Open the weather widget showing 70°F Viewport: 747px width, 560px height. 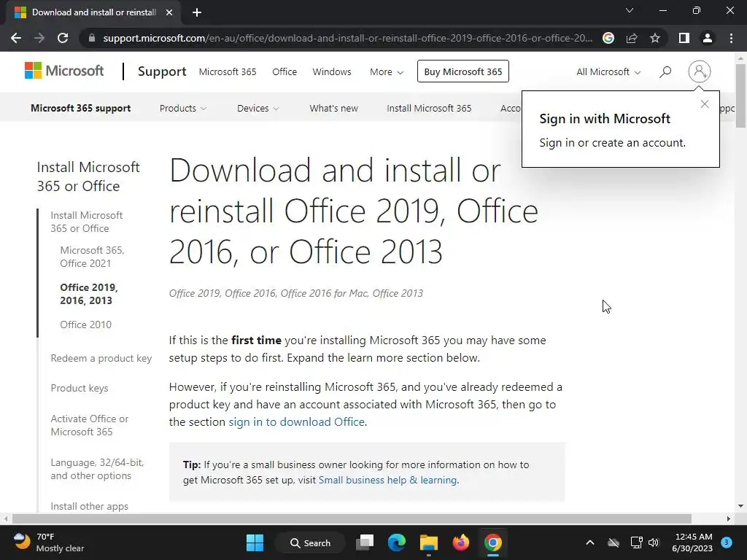click(49, 542)
